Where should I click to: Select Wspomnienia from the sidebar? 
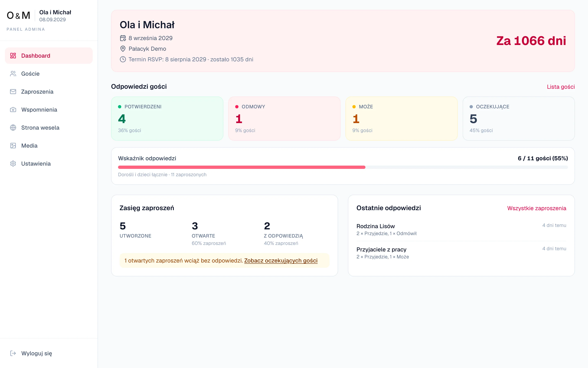49,110
